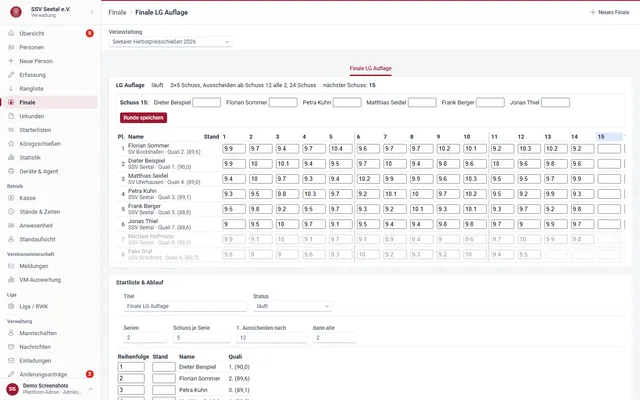Go to Rangliste in the sidebar
The height and width of the screenshot is (400, 640).
pyautogui.click(x=49, y=89)
